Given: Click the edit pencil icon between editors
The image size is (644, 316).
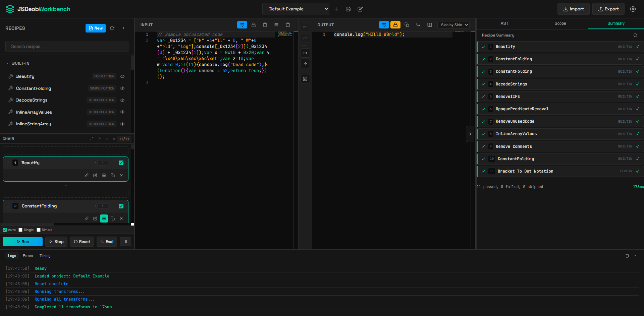Looking at the screenshot, I should pos(305,79).
